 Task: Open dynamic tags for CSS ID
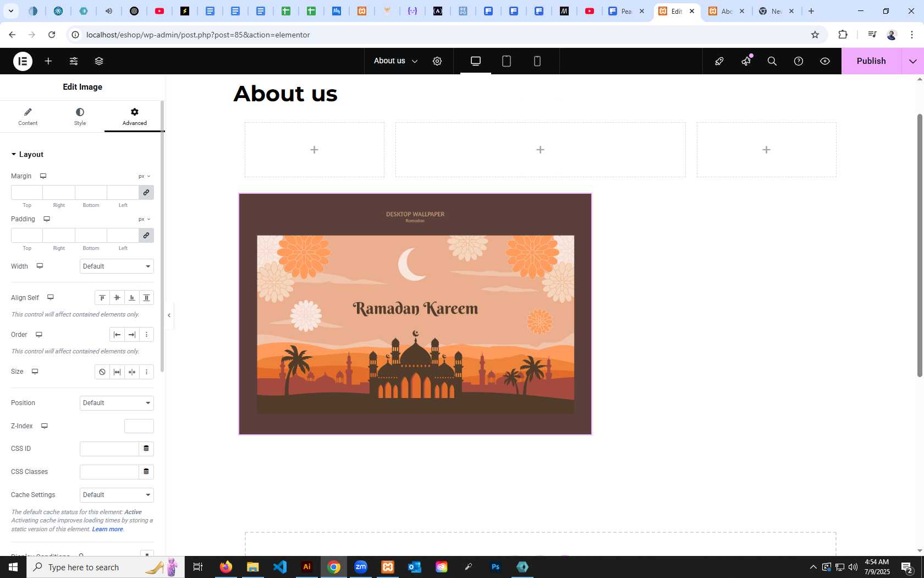click(146, 449)
